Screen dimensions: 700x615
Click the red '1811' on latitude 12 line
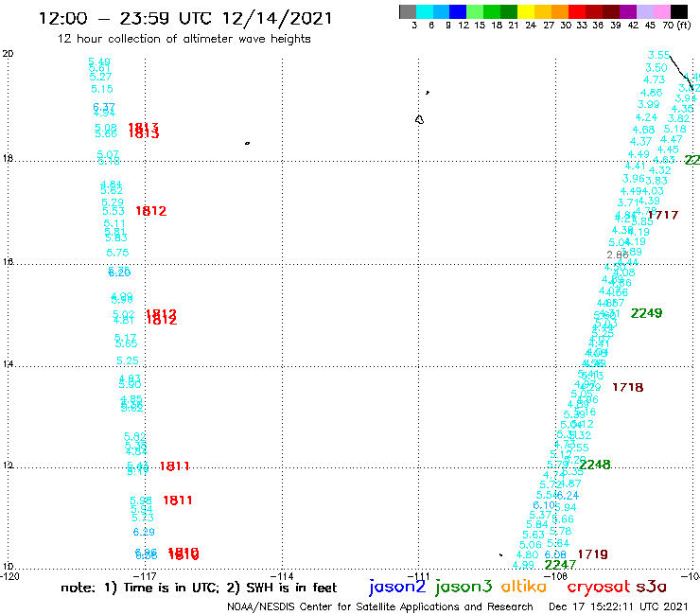click(175, 466)
